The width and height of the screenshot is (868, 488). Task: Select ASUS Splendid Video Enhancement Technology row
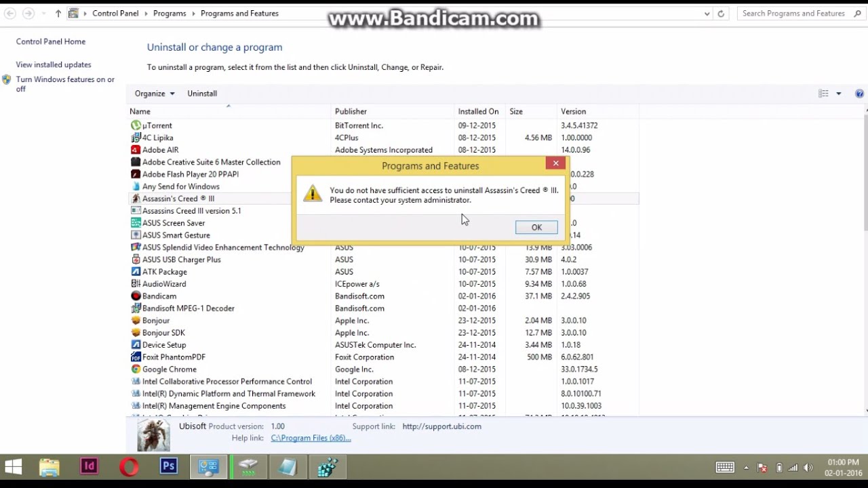pos(383,247)
